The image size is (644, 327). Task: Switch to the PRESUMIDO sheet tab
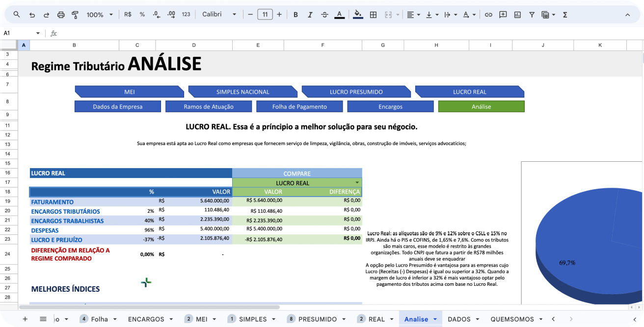tap(316, 319)
